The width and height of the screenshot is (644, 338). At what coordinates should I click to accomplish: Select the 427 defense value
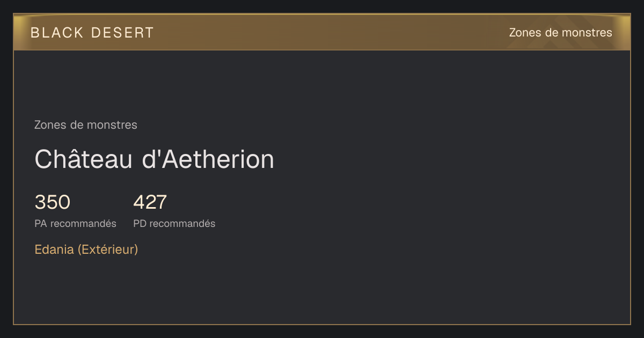[150, 202]
